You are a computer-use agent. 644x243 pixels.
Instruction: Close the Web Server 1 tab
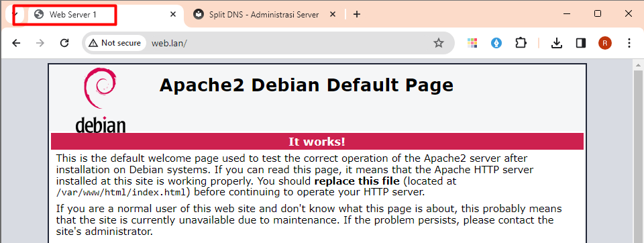(x=173, y=14)
